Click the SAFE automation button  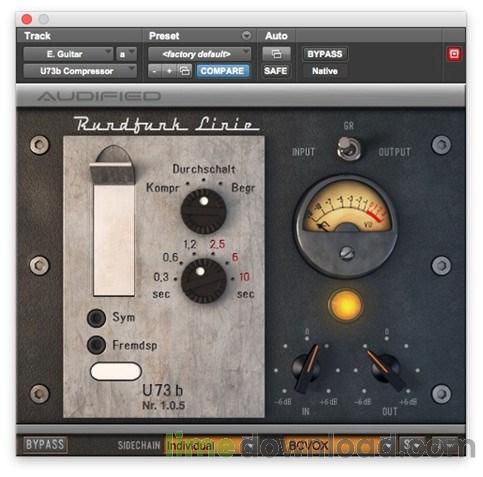276,71
